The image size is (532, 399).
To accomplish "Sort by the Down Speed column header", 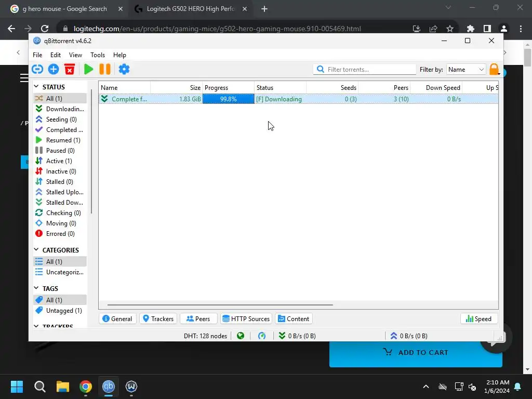I will [x=436, y=87].
